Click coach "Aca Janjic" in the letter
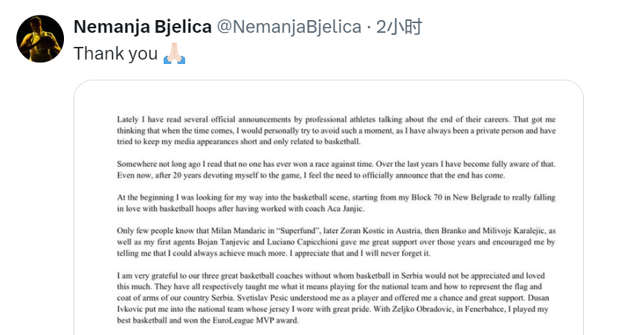 pyautogui.click(x=345, y=208)
